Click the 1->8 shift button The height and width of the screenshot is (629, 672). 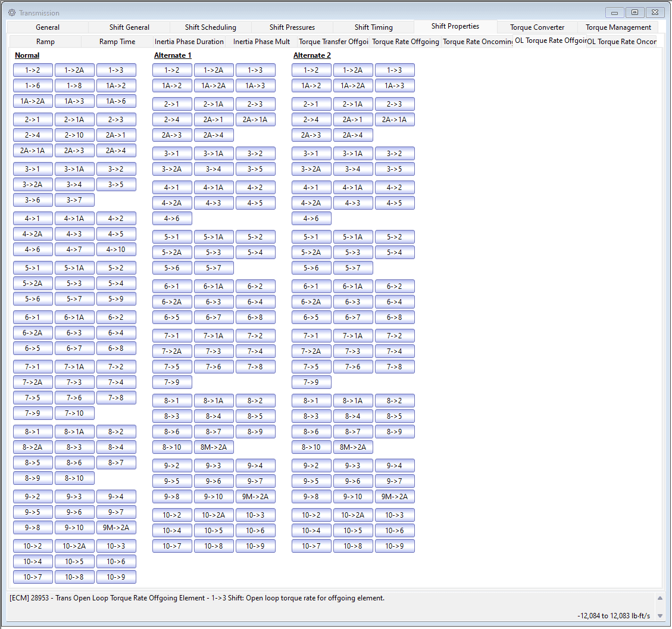[74, 86]
